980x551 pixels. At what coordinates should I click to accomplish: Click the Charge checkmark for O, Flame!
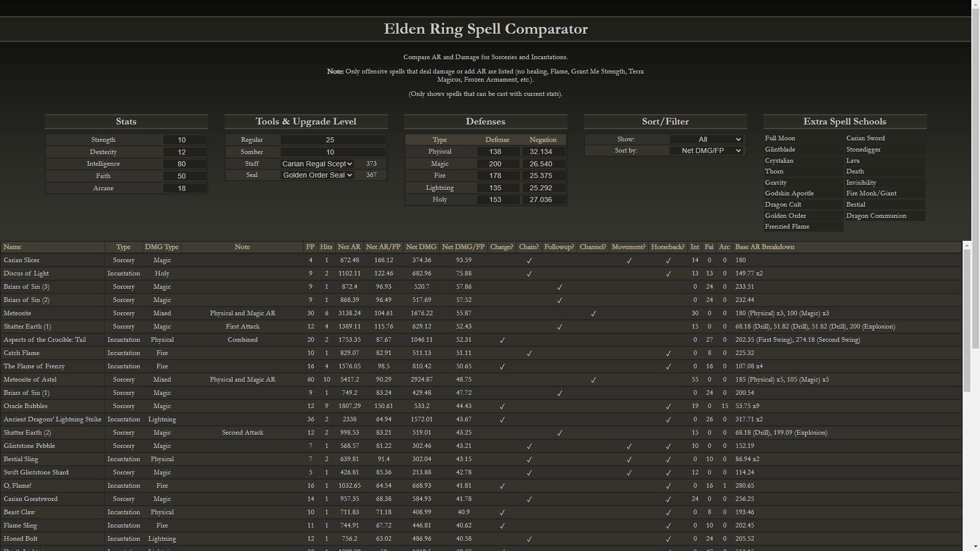coord(502,486)
